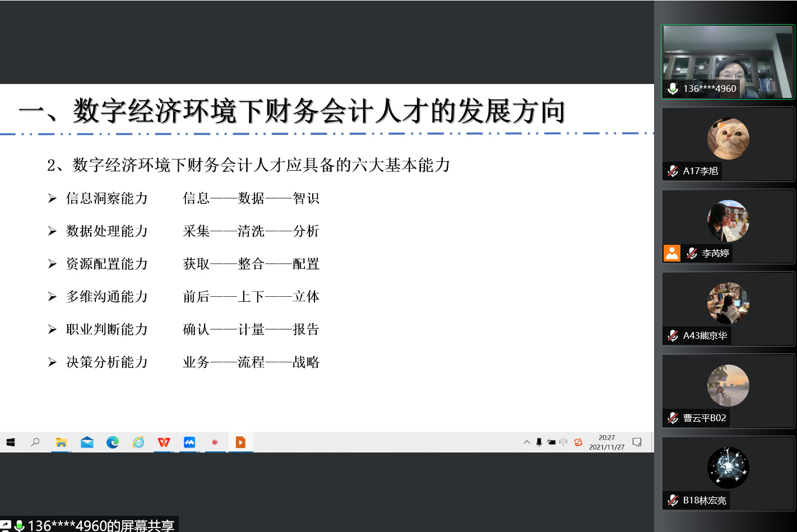Expand the system tray hidden icons chevron
This screenshot has width=797, height=532.
(x=527, y=442)
